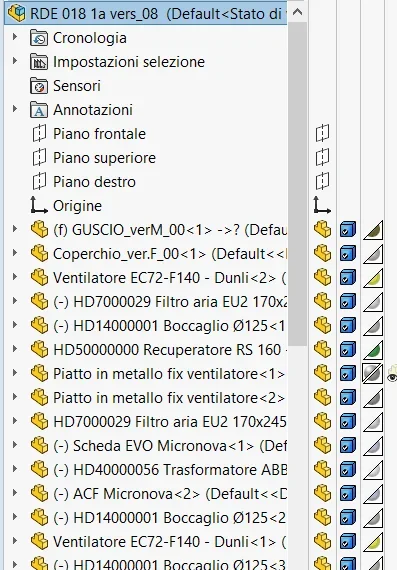
Task: Expand the Annotazioni folder
Action: pos(15,109)
